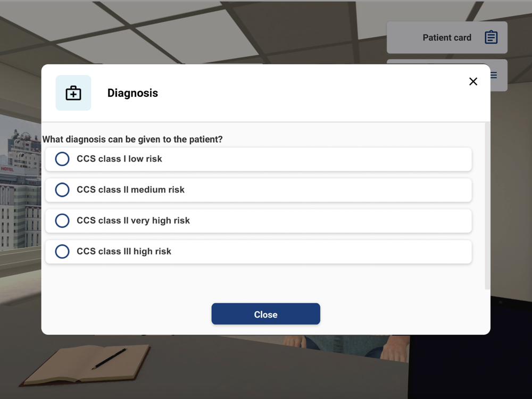Close the dialog with the X icon
Image resolution: width=532 pixels, height=399 pixels.
click(x=473, y=81)
